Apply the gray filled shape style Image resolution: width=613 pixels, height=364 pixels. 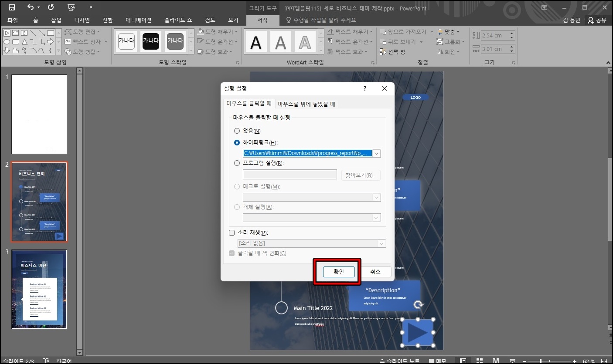175,40
